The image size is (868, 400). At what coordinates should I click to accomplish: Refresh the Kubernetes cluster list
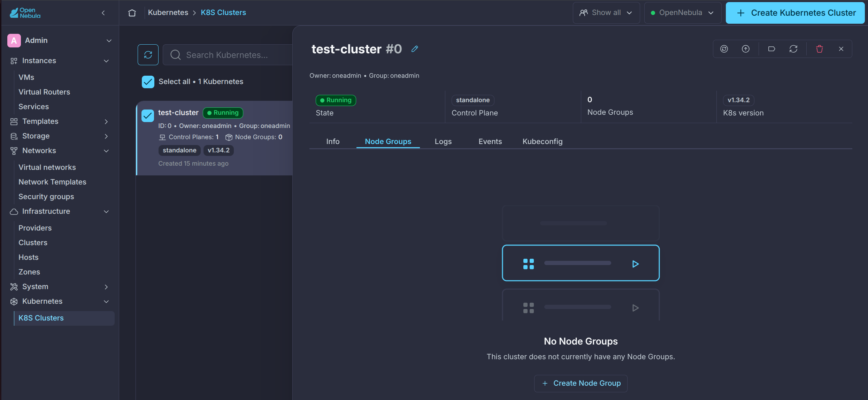(148, 55)
